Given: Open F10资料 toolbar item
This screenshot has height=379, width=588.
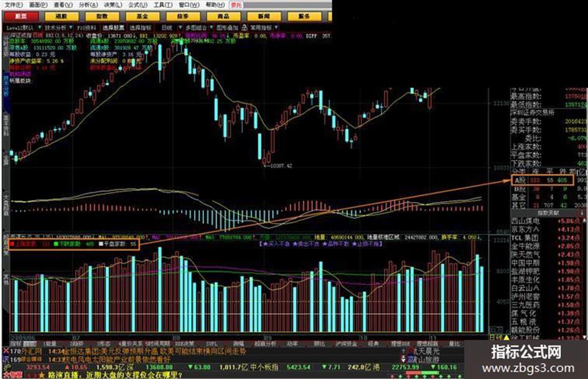Looking at the screenshot, I should click(x=86, y=28).
